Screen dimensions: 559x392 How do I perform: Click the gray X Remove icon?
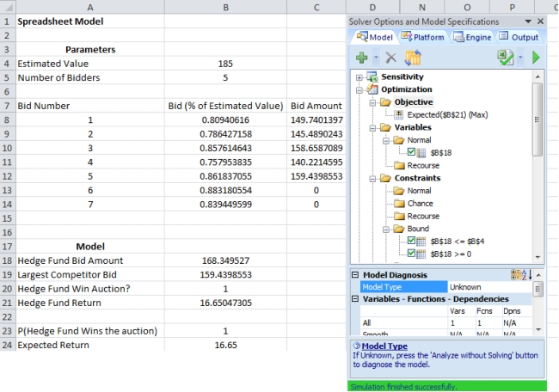pos(391,58)
